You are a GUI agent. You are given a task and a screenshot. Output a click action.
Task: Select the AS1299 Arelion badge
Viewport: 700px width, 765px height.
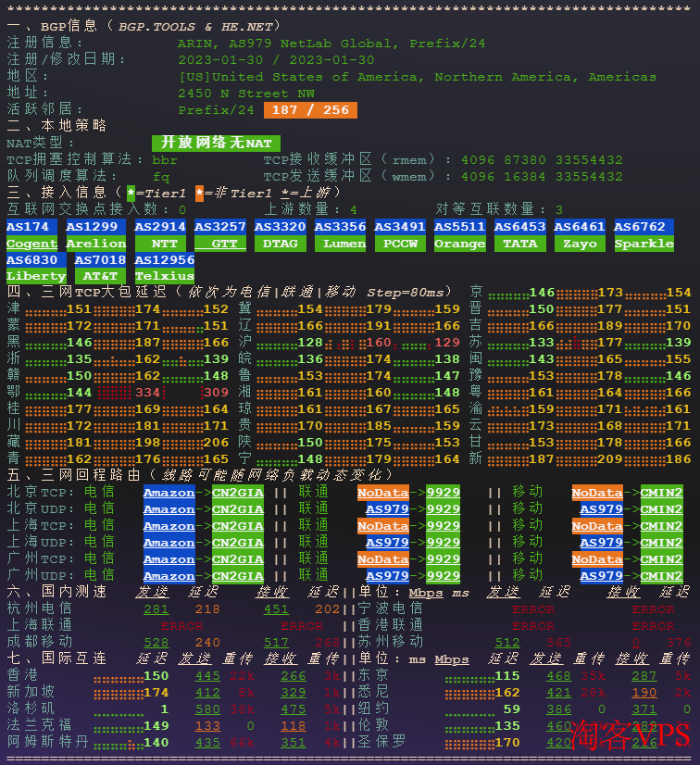[96, 235]
